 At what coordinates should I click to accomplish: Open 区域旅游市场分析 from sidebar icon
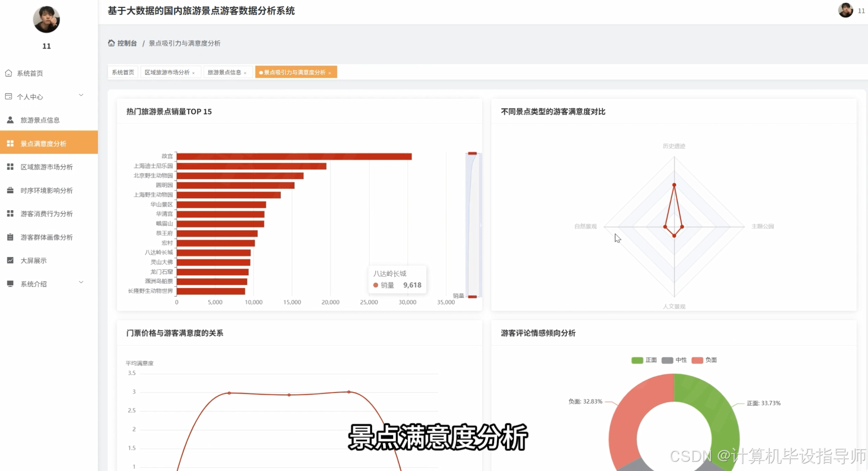[x=10, y=167]
